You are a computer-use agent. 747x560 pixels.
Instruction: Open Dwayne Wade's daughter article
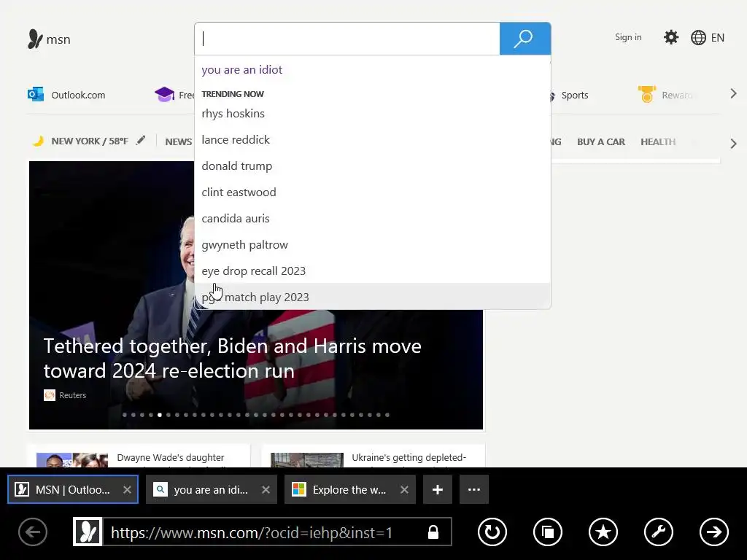coord(171,458)
